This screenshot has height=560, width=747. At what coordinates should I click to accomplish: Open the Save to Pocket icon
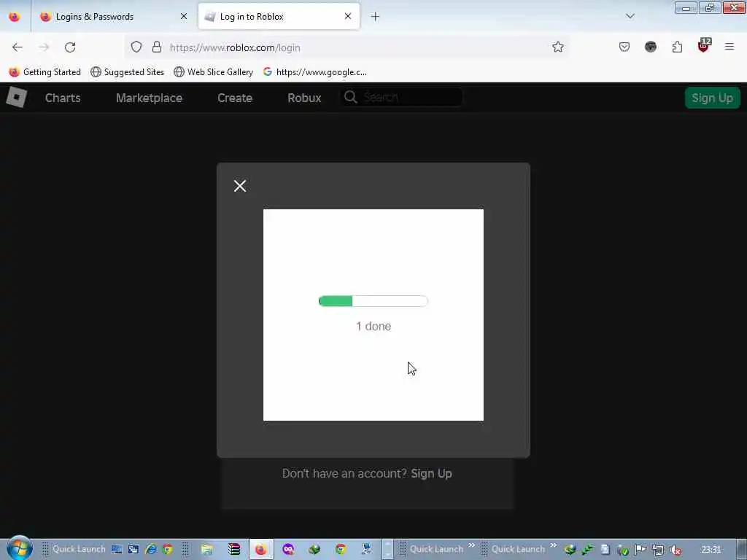click(624, 47)
